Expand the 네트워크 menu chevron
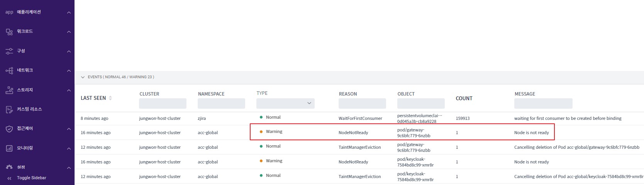644x185 pixels. (69, 71)
